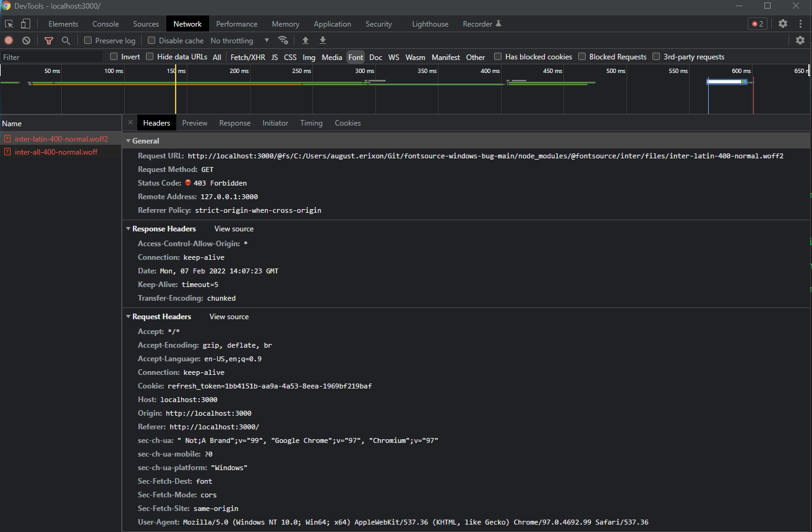Filter requests by WS
This screenshot has width=812, height=532.
coord(394,57)
